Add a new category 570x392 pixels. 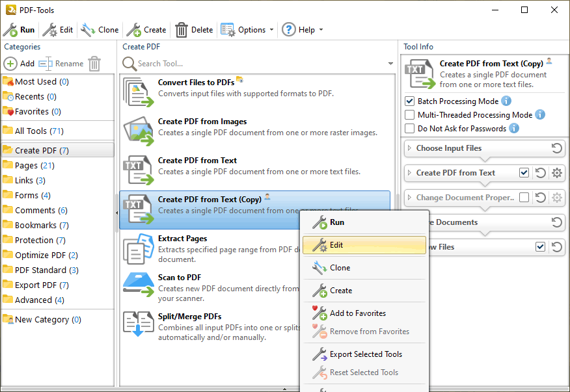[x=20, y=64]
